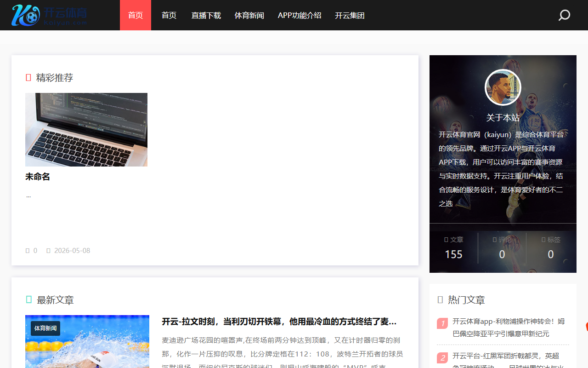Open the second 首页 menu item
588x368 pixels.
click(169, 15)
